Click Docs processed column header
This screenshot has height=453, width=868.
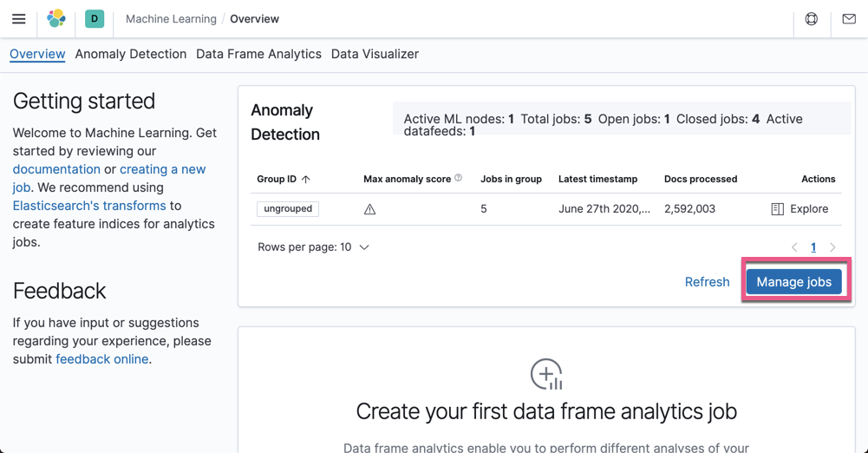[x=701, y=179]
